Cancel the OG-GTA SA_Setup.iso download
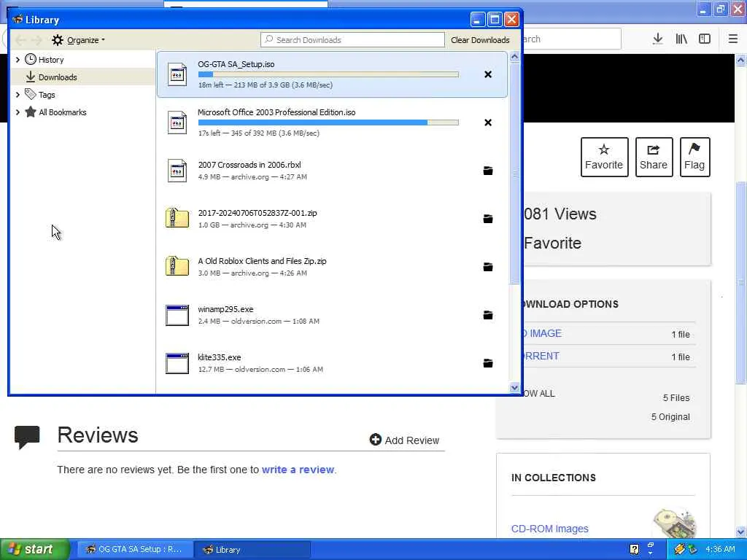Image resolution: width=747 pixels, height=560 pixels. pyautogui.click(x=488, y=74)
